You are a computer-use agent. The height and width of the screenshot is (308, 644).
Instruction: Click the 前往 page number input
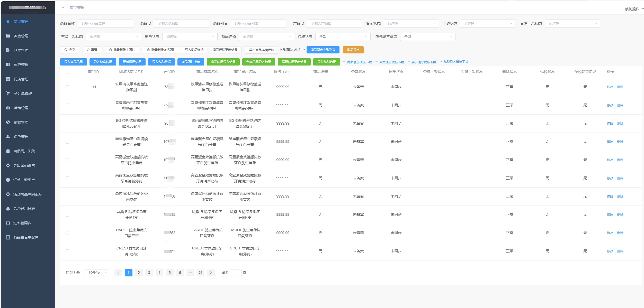coord(236,273)
